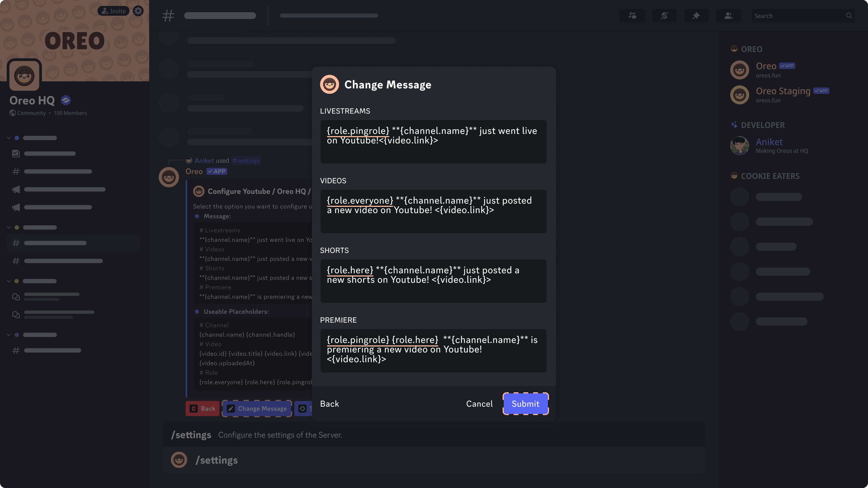This screenshot has height=488, width=868.
Task: Focus the Livestreams message text field
Action: pos(433,142)
